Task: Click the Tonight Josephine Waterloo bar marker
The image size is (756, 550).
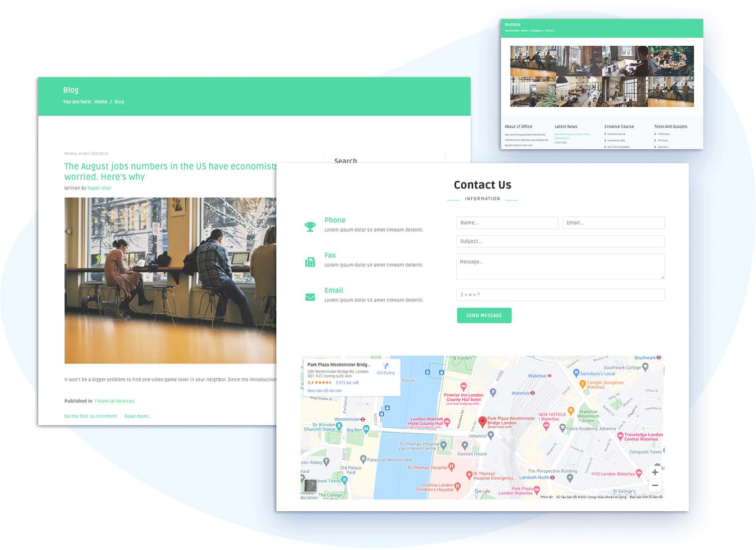Action: 583,384
